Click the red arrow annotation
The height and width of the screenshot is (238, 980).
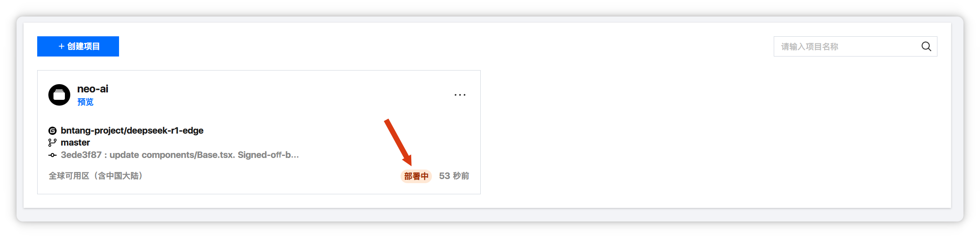(x=398, y=142)
